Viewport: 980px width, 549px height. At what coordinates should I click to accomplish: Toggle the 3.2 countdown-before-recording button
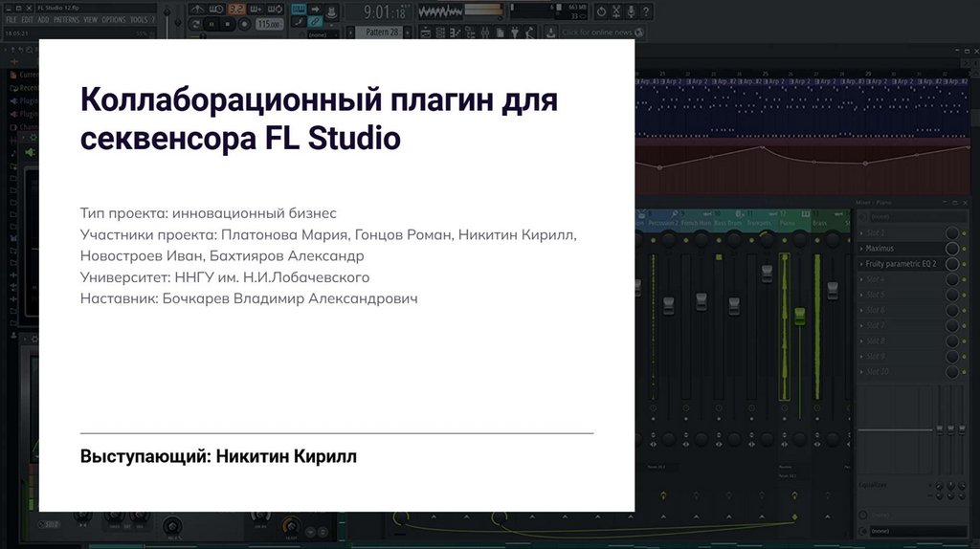click(237, 10)
